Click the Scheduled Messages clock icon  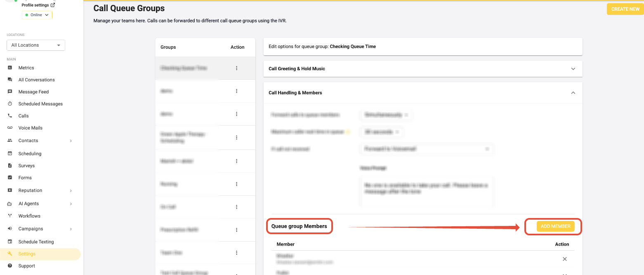[10, 104]
